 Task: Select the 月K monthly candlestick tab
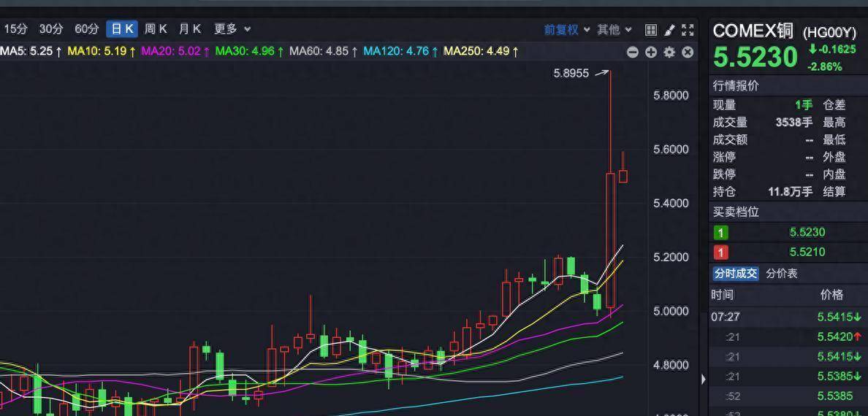[x=190, y=28]
